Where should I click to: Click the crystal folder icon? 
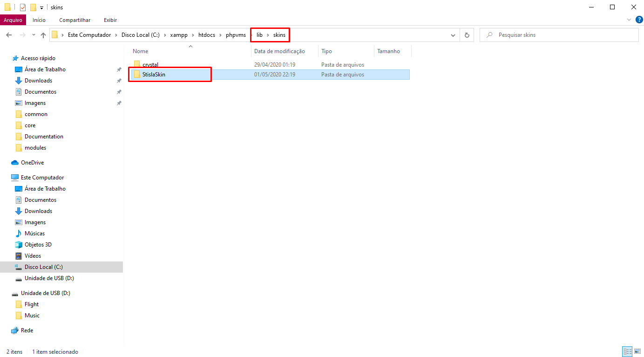[x=137, y=65]
